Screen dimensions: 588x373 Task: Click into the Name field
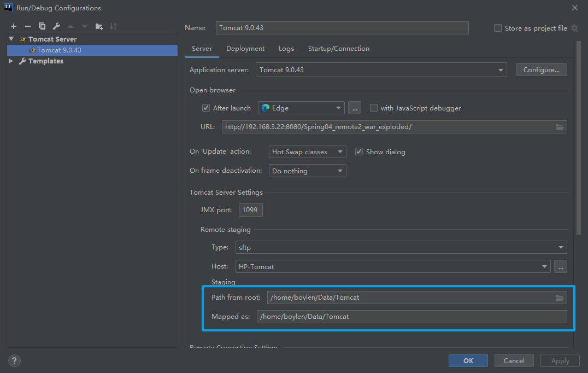[x=342, y=28]
